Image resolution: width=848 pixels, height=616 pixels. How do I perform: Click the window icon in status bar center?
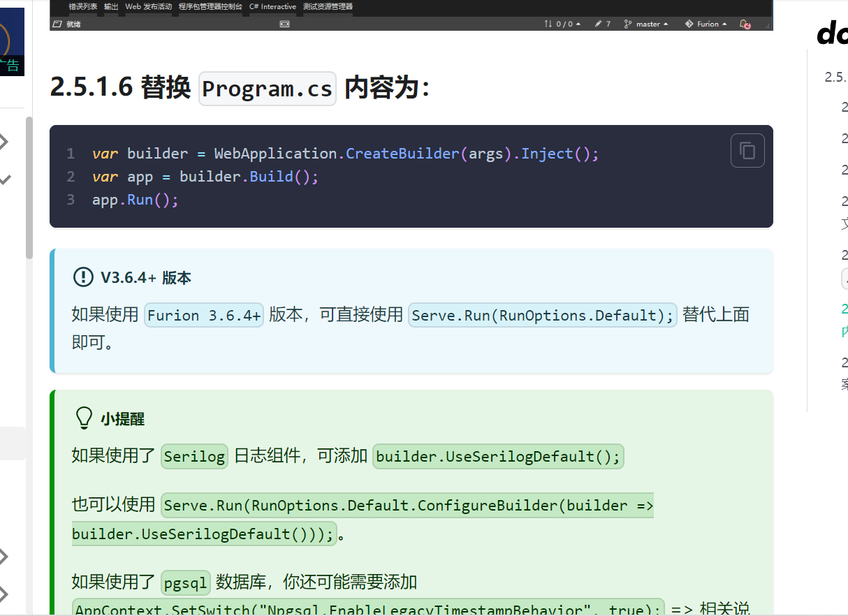click(x=284, y=24)
